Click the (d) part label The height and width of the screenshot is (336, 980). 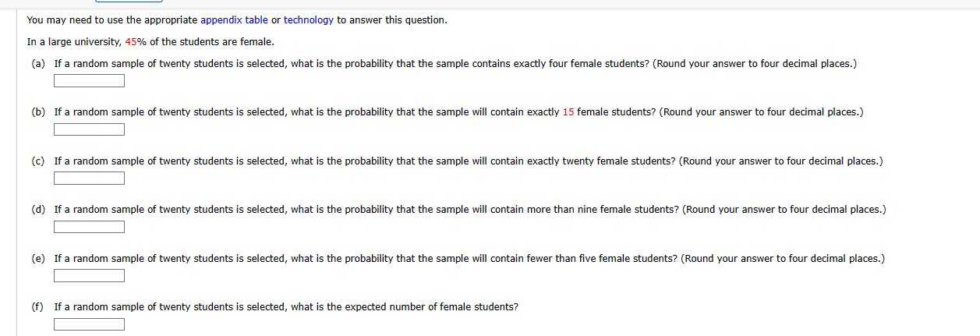coord(38,210)
